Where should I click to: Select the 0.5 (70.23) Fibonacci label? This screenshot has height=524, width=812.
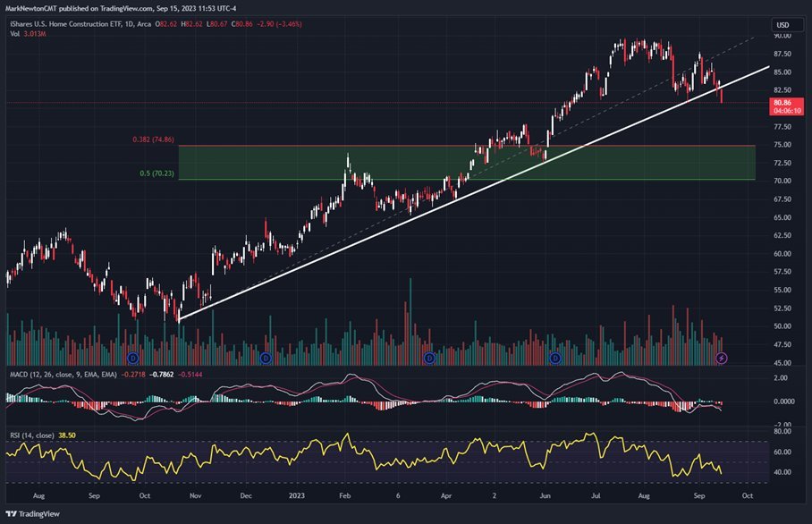coord(156,173)
